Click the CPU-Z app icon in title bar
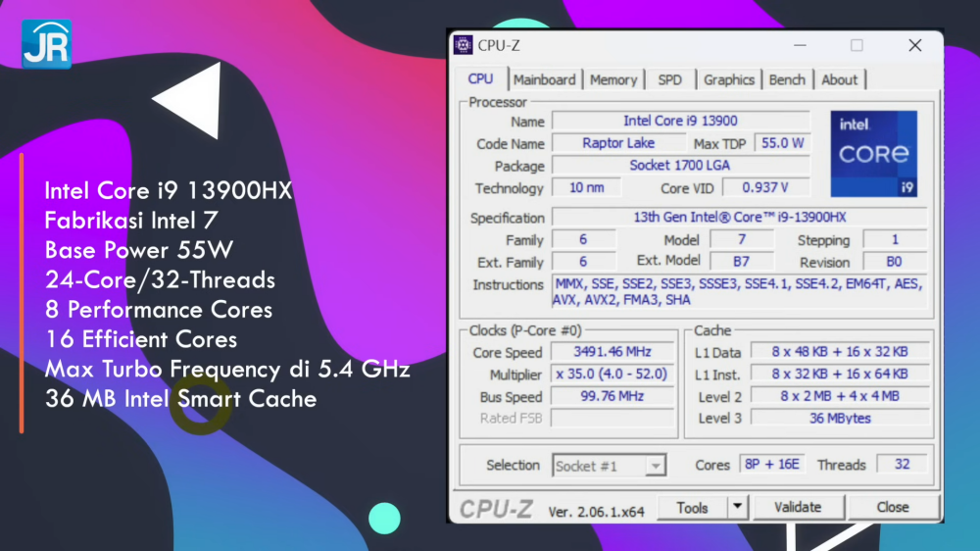The height and width of the screenshot is (551, 980). pos(465,45)
